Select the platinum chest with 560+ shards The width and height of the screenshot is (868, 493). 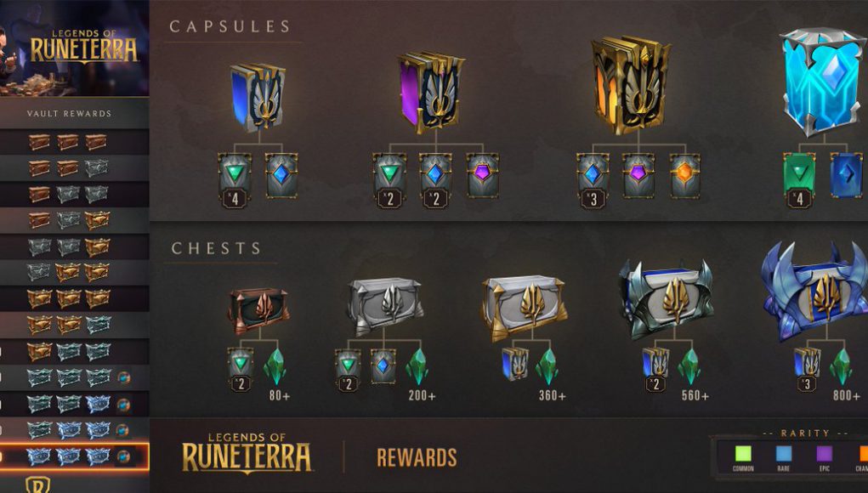coord(666,299)
